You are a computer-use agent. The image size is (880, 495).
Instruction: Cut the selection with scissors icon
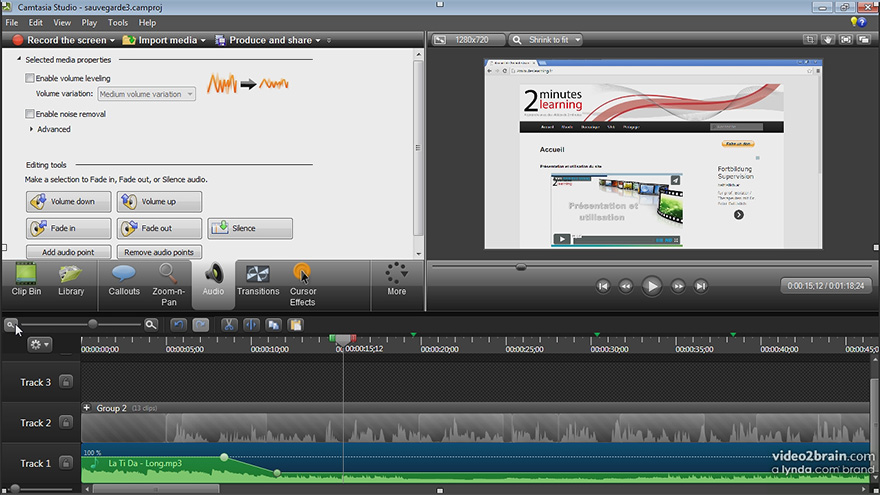point(228,324)
